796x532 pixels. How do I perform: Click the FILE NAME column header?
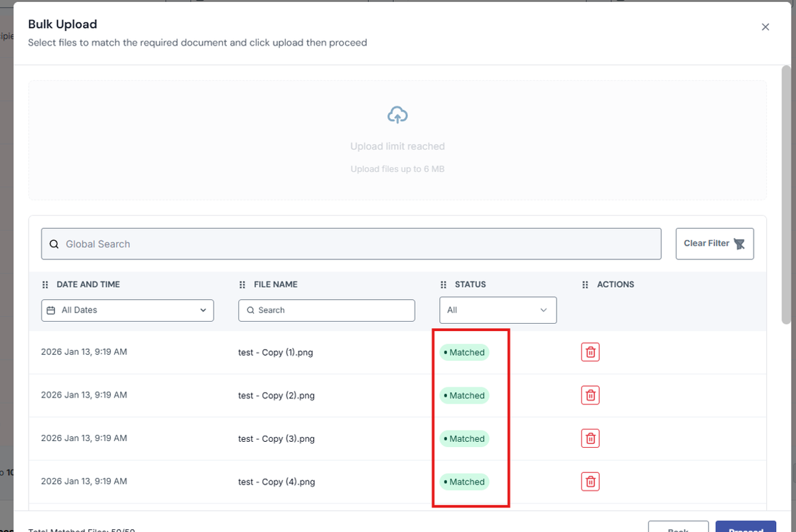(x=275, y=285)
